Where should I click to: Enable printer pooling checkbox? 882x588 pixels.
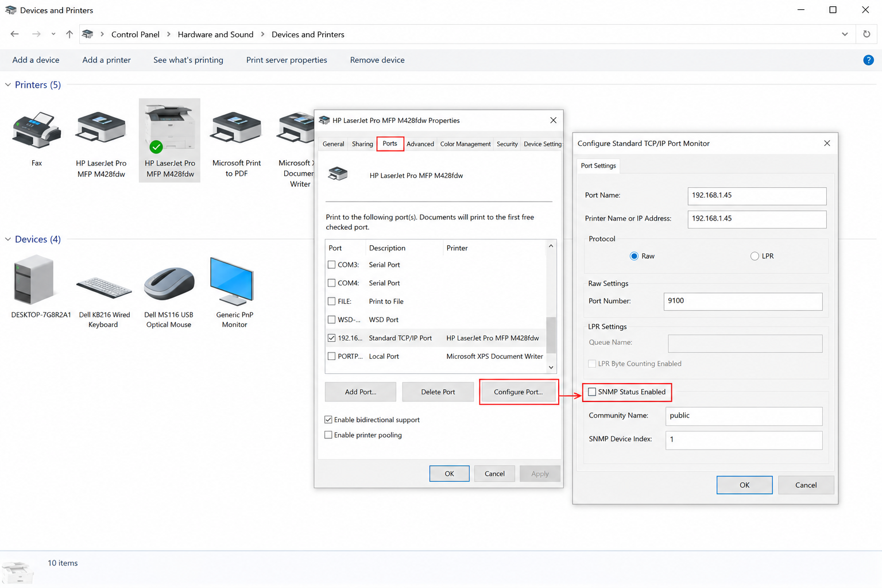[x=328, y=435]
